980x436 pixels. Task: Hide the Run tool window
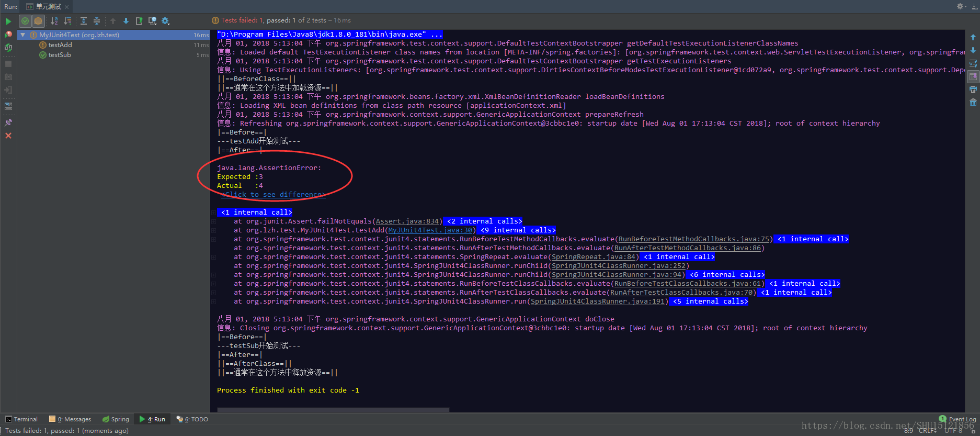pyautogui.click(x=974, y=6)
